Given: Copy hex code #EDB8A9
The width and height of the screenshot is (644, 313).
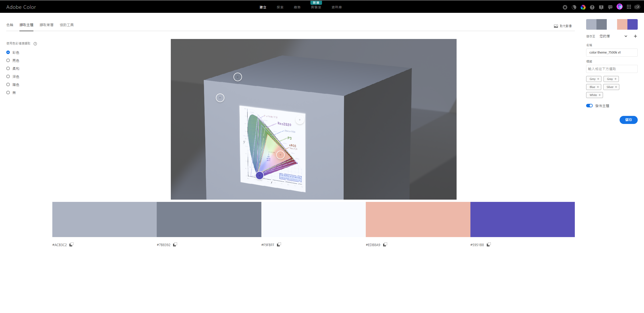Looking at the screenshot, I should point(385,244).
